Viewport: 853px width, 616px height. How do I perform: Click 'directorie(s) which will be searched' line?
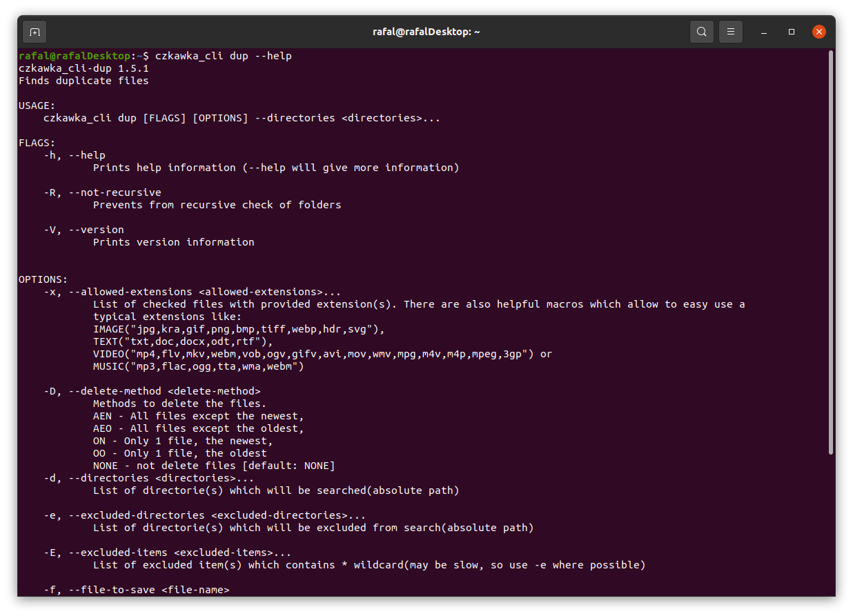276,490
